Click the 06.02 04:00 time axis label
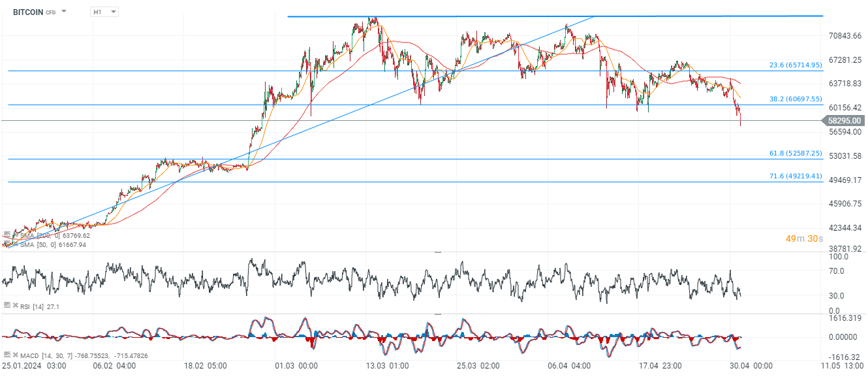This screenshot has width=868, height=377. point(114,367)
